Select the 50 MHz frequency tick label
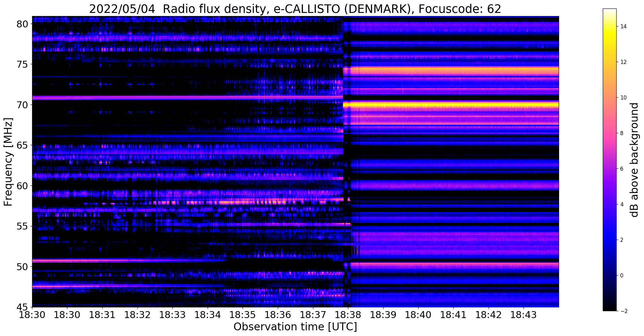The height and width of the screenshot is (336, 644). coord(22,267)
